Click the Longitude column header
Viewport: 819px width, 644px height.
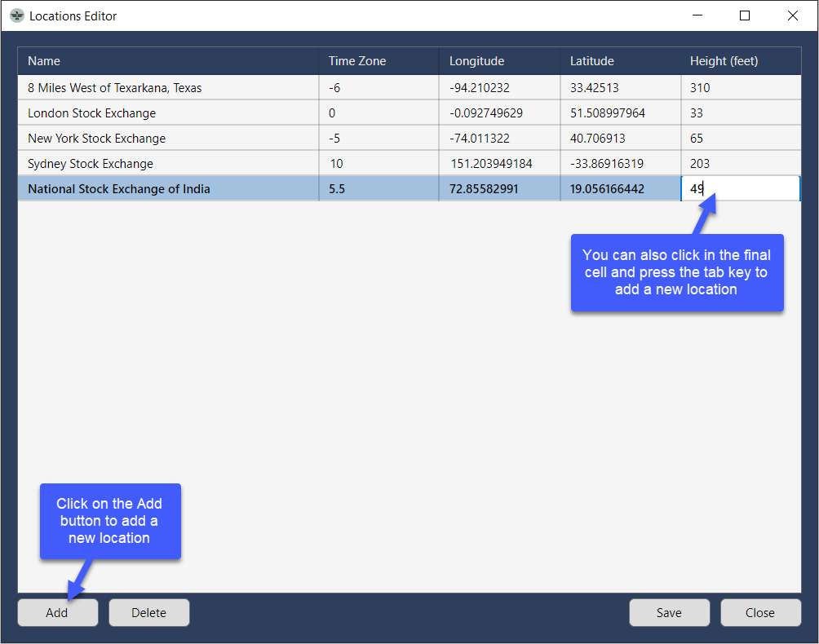(x=499, y=61)
